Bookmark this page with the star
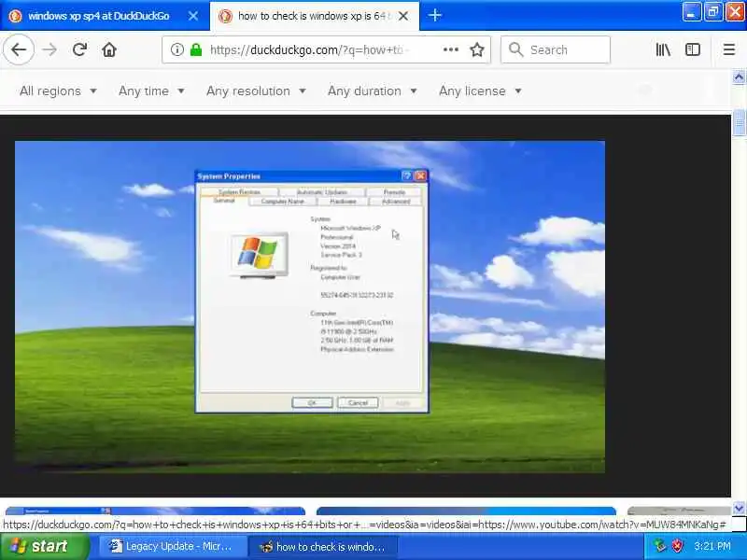This screenshot has width=747, height=560. [477, 49]
